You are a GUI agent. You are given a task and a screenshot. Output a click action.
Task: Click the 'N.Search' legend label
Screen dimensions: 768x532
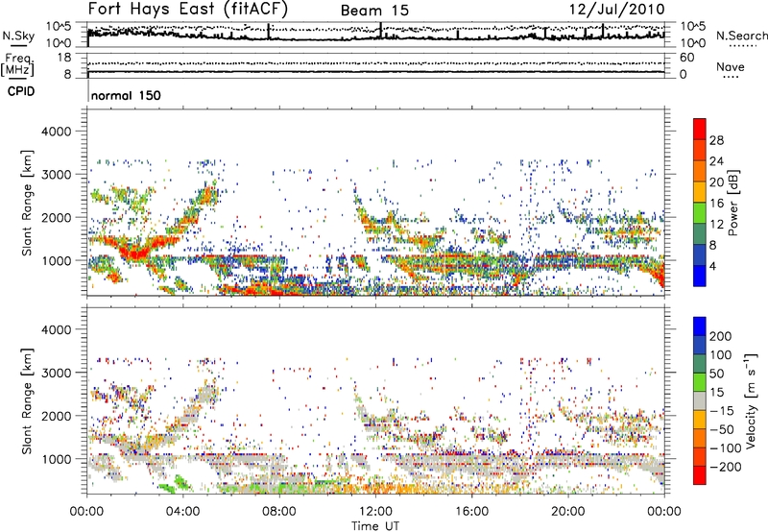(x=741, y=36)
